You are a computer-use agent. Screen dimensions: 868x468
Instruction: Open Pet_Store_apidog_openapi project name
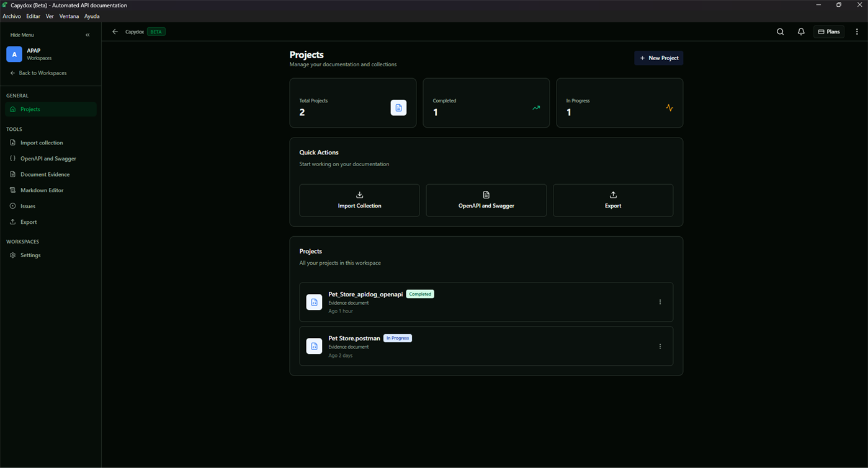(365, 294)
